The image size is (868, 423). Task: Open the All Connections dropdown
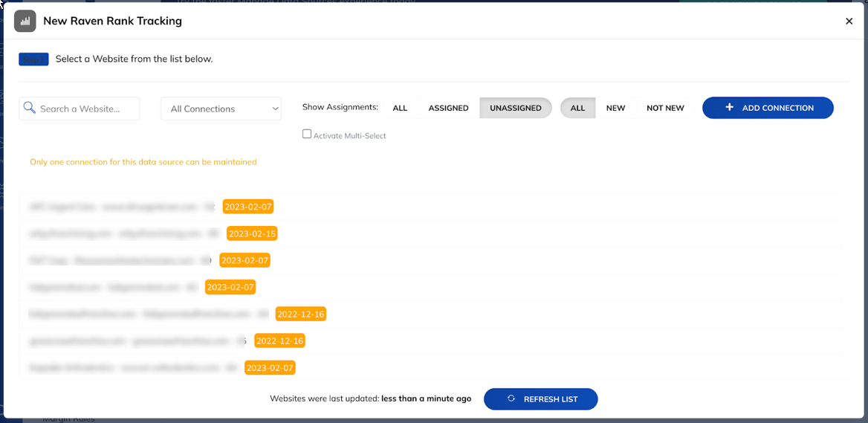click(x=221, y=109)
